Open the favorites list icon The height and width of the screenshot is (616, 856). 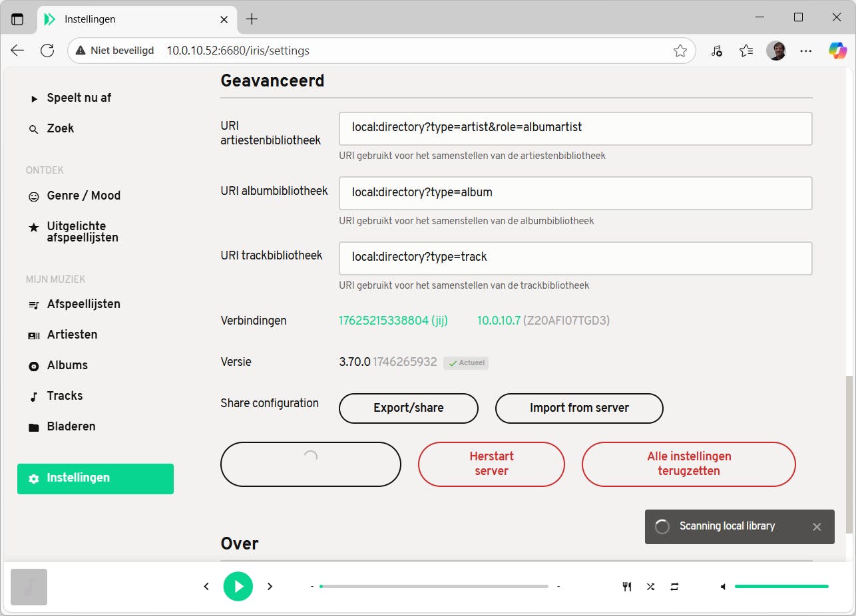(x=746, y=51)
